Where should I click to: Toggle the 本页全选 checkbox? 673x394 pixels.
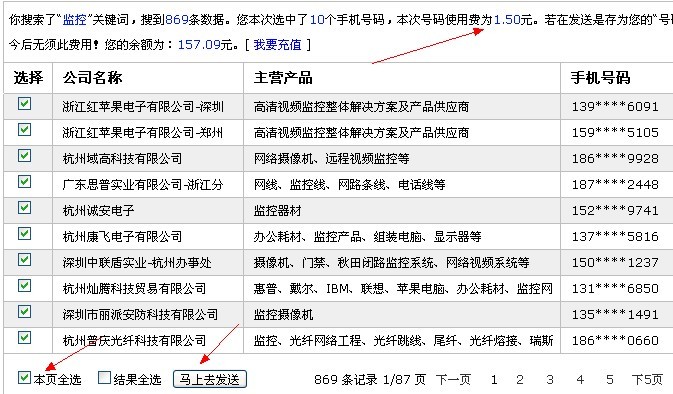tap(24, 378)
